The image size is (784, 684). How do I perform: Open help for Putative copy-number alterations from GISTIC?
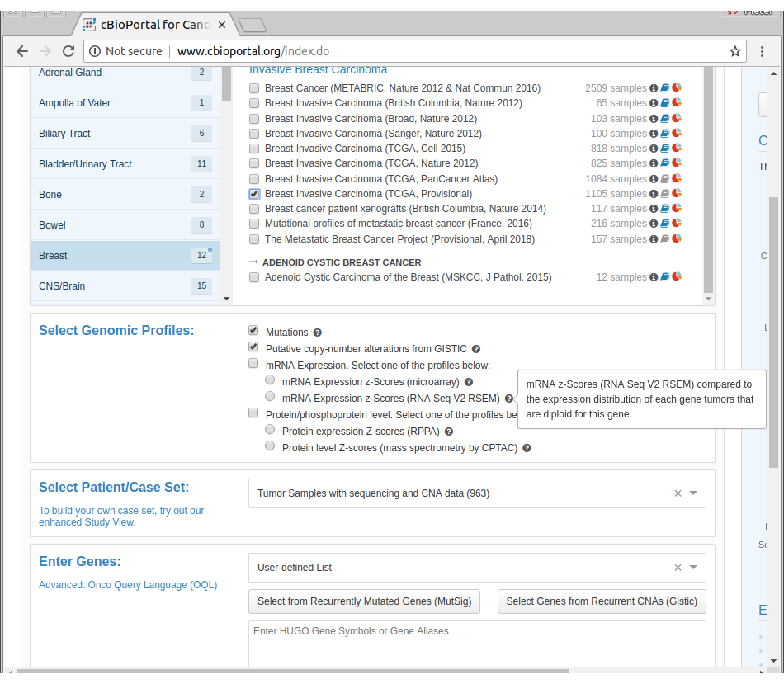click(x=476, y=349)
